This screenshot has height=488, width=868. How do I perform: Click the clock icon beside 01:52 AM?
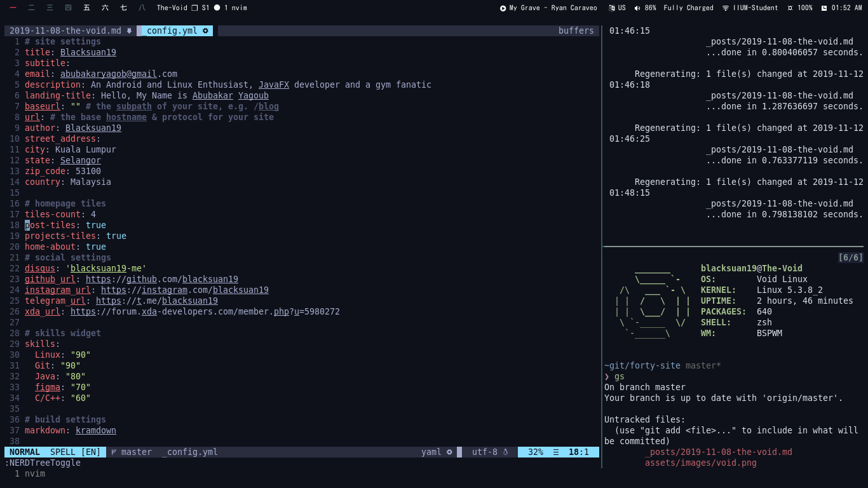(x=824, y=8)
